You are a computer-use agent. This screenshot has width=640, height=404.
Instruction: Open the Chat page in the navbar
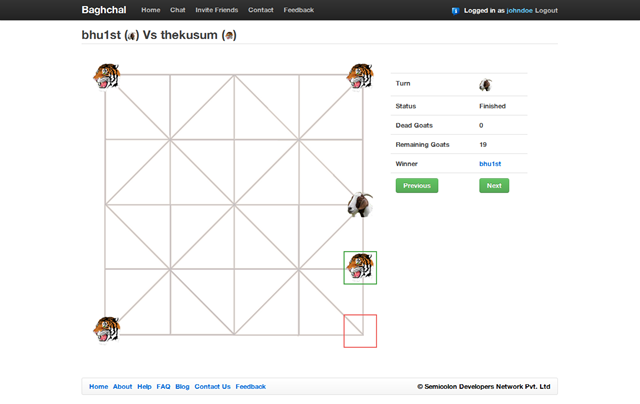[x=178, y=10]
